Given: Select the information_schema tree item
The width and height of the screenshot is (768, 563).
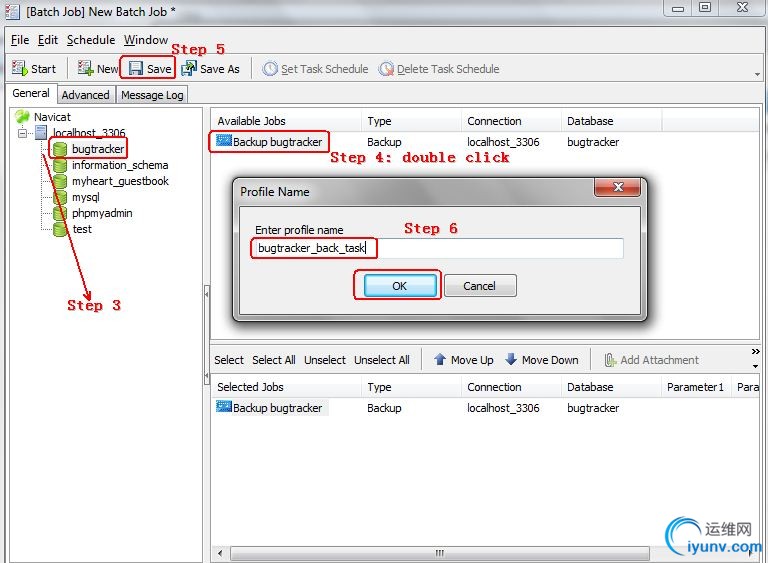Looking at the screenshot, I should 120,165.
